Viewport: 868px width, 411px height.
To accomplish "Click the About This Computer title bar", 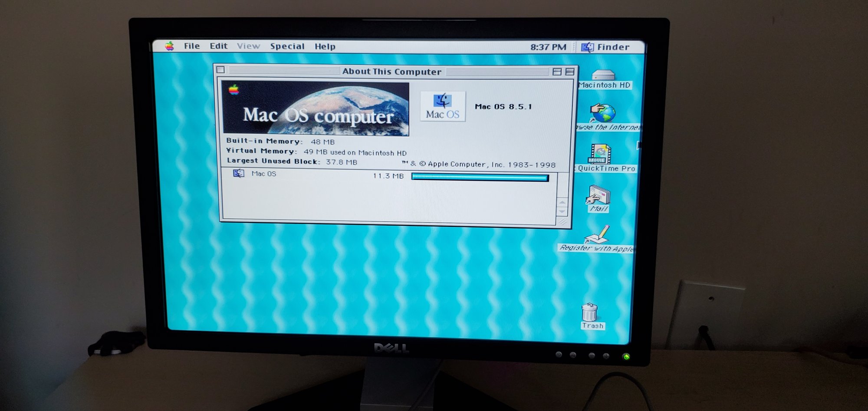I will (x=391, y=71).
